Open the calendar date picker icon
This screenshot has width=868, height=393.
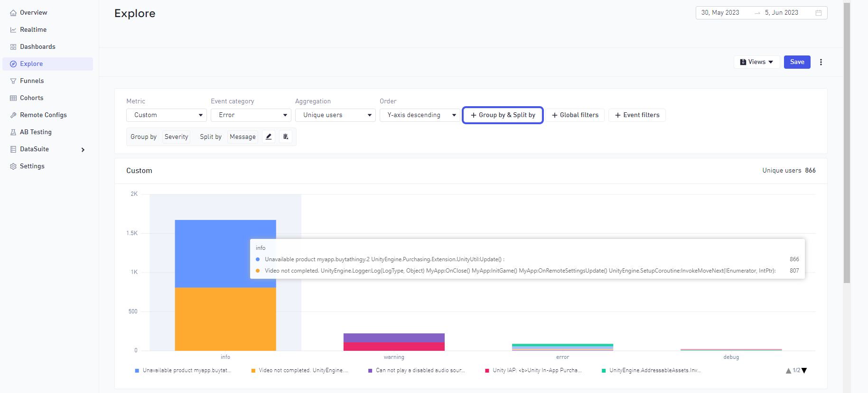pos(819,13)
